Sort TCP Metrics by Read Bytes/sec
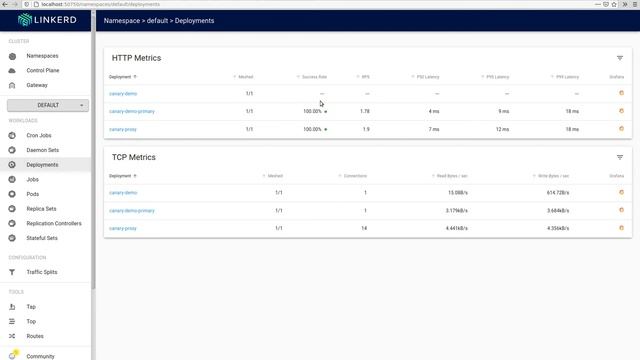The width and height of the screenshot is (640, 360). coord(450,176)
